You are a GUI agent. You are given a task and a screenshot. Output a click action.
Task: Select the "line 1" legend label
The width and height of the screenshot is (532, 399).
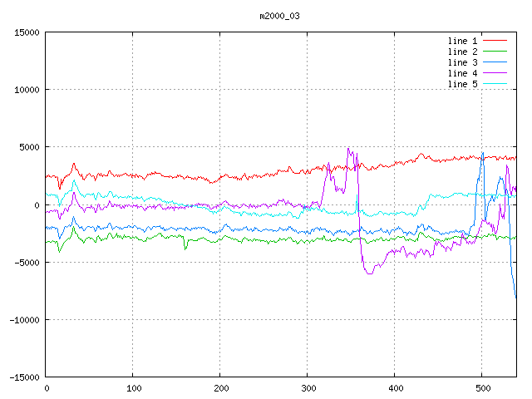point(462,41)
